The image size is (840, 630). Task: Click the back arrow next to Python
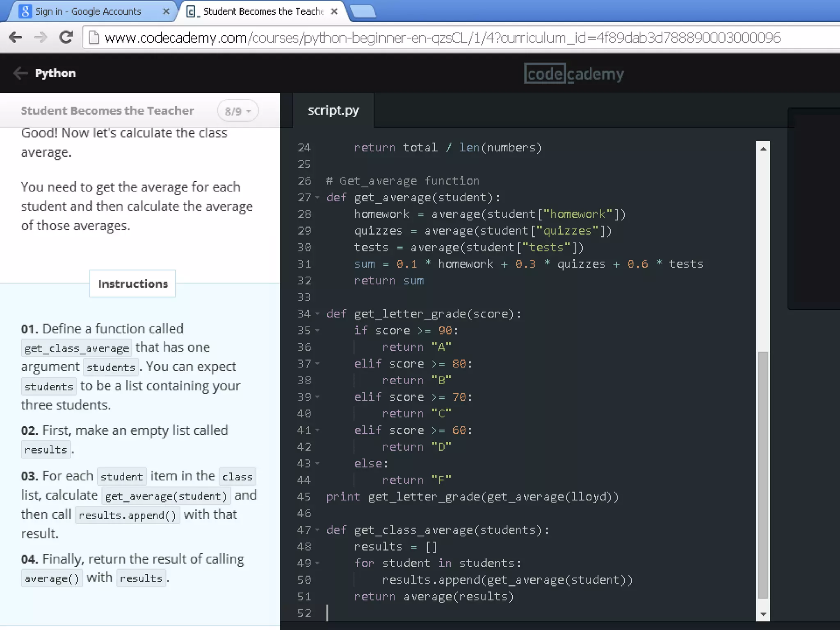[x=20, y=73]
